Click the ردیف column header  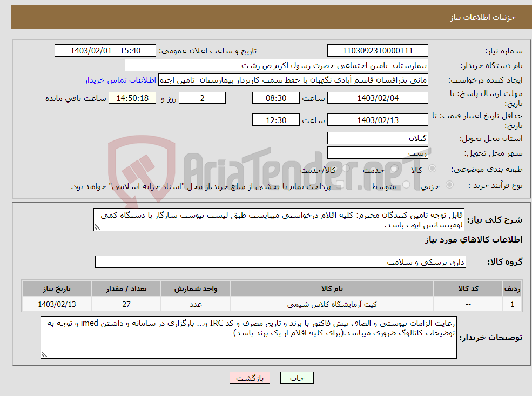[x=512, y=289]
